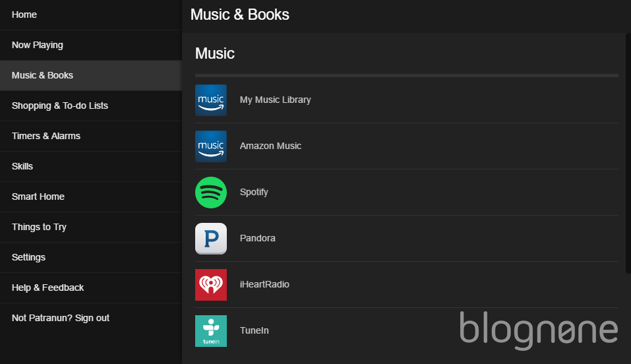This screenshot has width=631, height=364.
Task: Click the Pandora P icon
Action: click(211, 238)
